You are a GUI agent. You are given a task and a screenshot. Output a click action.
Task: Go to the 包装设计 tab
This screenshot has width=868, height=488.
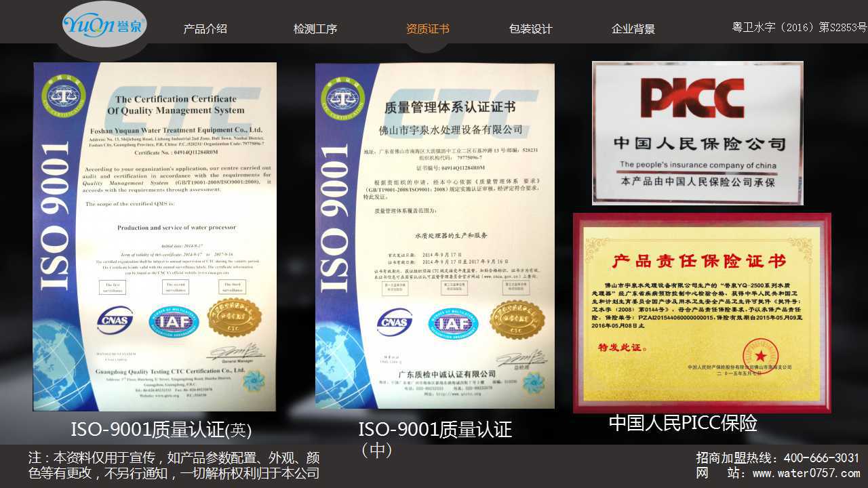(531, 28)
